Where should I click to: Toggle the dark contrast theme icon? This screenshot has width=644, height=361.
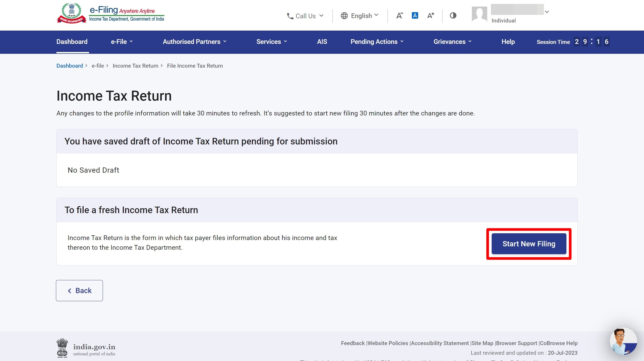click(x=453, y=16)
